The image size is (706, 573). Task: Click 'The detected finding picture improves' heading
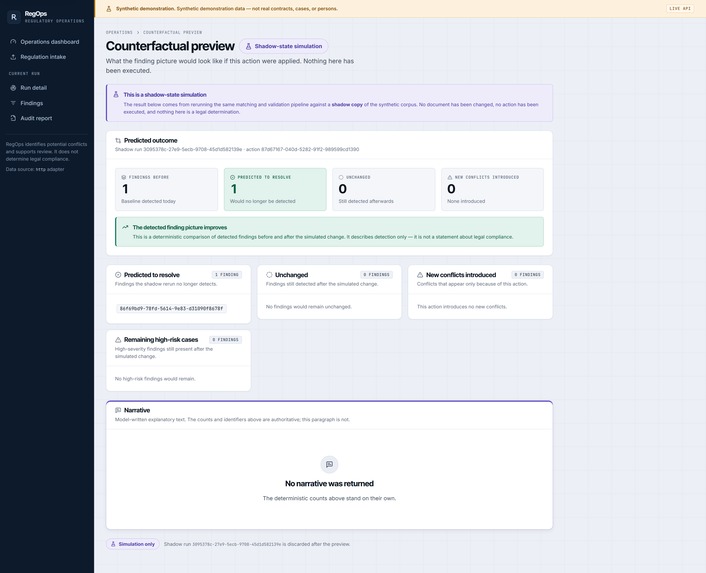(x=180, y=227)
